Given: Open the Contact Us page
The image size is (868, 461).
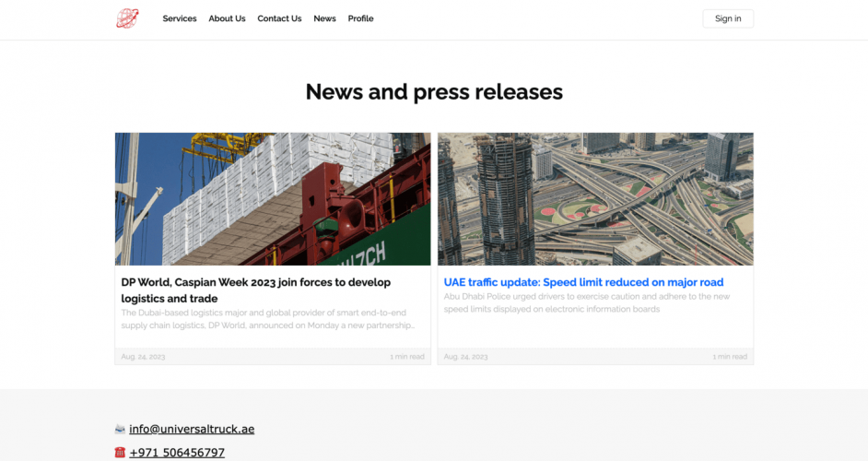Looking at the screenshot, I should (279, 18).
